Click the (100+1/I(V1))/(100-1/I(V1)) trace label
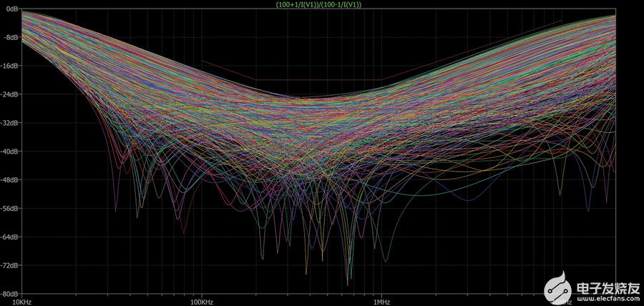Screen dimensions: 644x306 (x=318, y=4)
